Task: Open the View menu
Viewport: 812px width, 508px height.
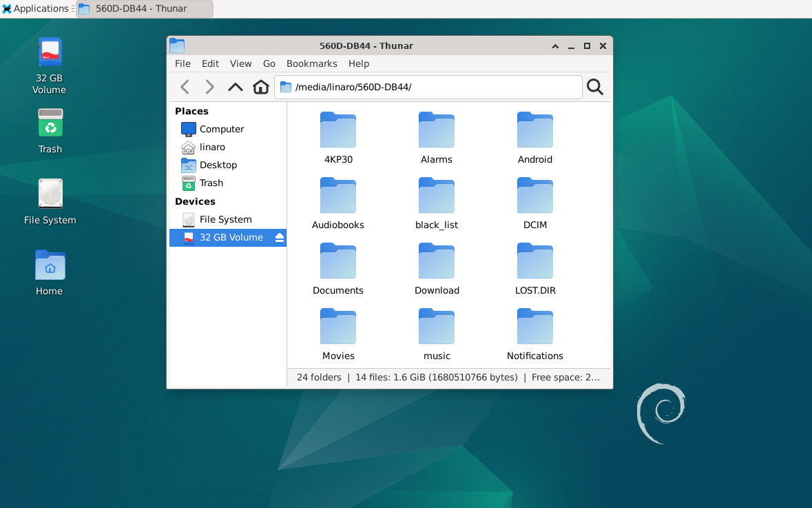Action: point(240,63)
